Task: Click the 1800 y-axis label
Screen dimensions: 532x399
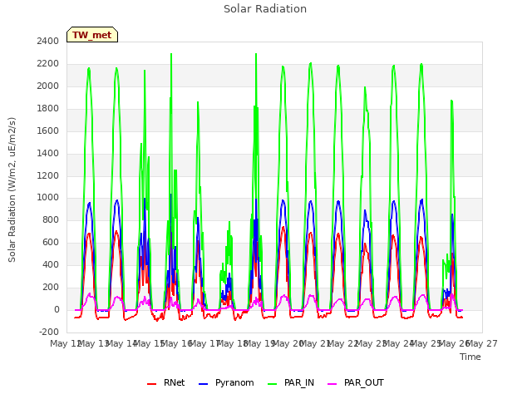Action: coord(48,108)
